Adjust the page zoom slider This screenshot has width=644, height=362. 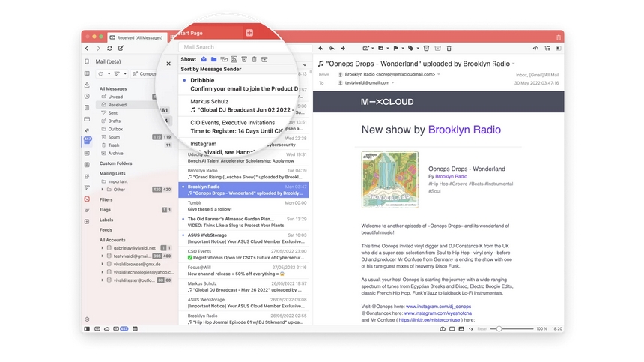(x=512, y=329)
